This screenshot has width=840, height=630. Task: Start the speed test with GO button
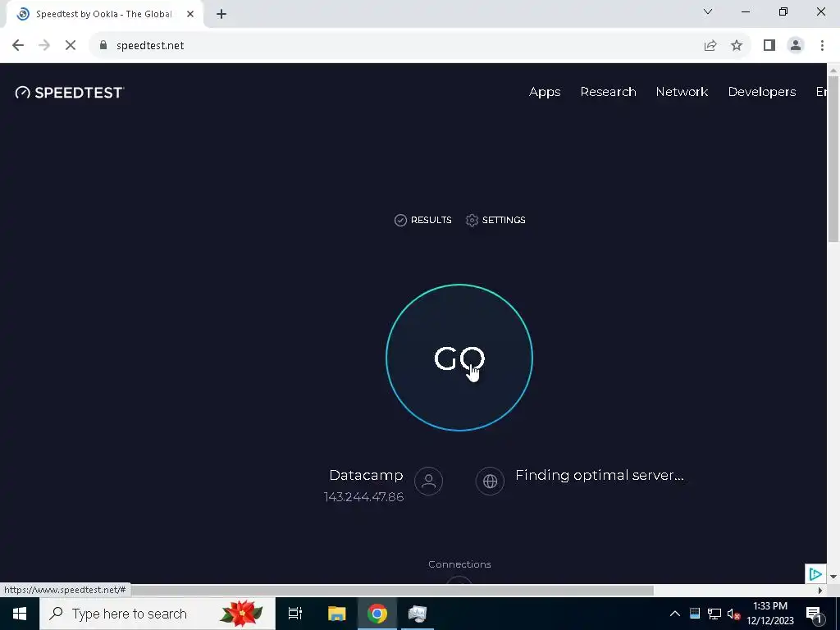459,358
